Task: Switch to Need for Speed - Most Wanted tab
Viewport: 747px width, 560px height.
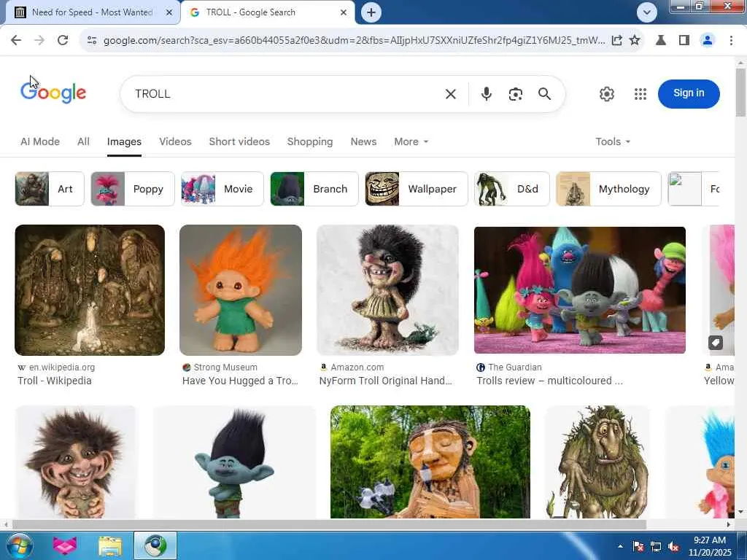Action: click(x=91, y=12)
